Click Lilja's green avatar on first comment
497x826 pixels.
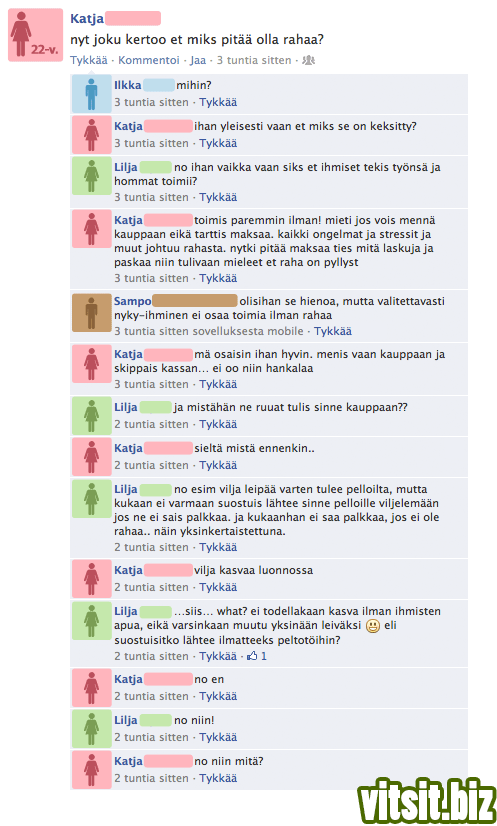click(92, 176)
